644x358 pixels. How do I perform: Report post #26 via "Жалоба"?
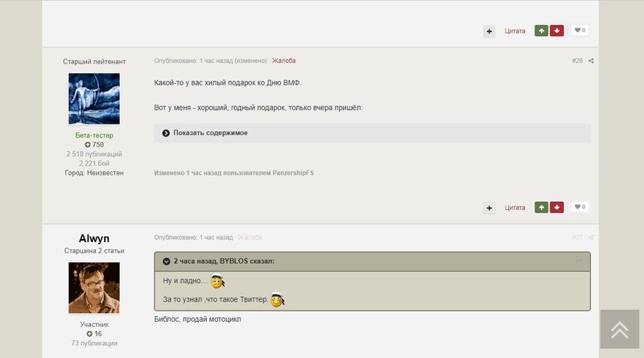click(x=284, y=61)
